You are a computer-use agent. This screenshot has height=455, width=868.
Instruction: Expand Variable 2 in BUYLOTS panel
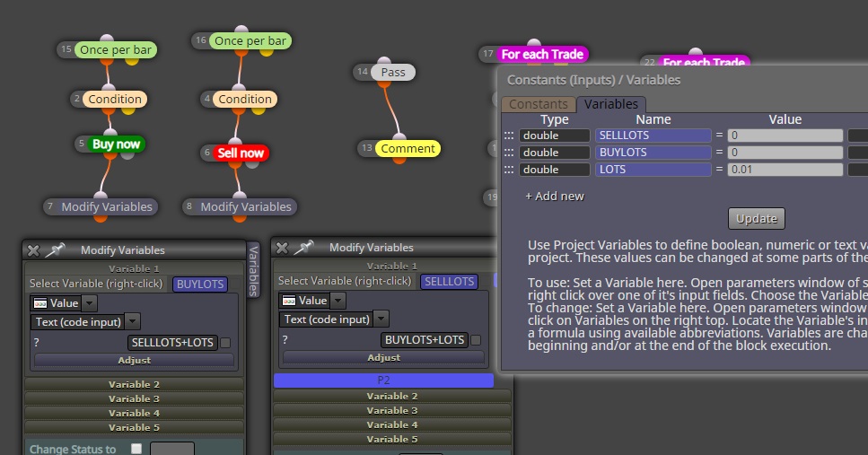pyautogui.click(x=134, y=384)
